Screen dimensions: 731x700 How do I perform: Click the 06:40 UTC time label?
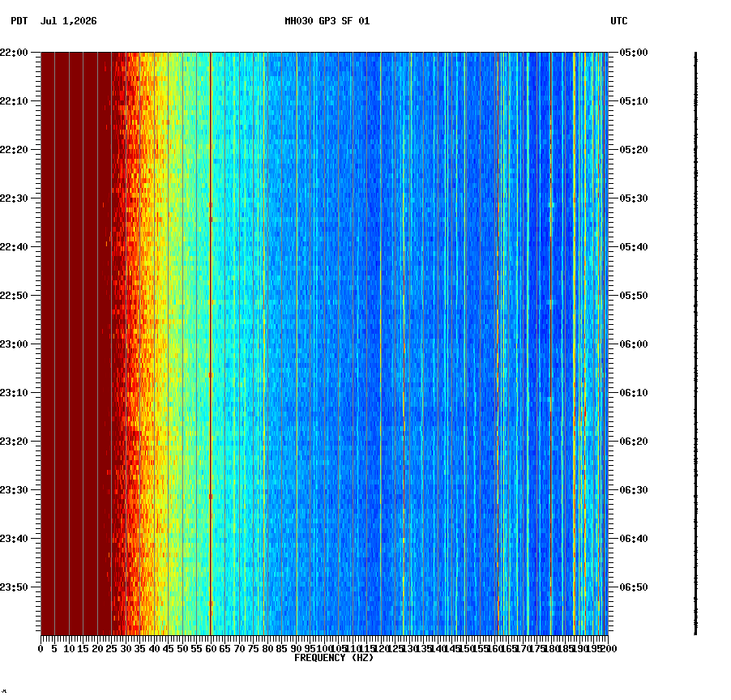[634, 539]
